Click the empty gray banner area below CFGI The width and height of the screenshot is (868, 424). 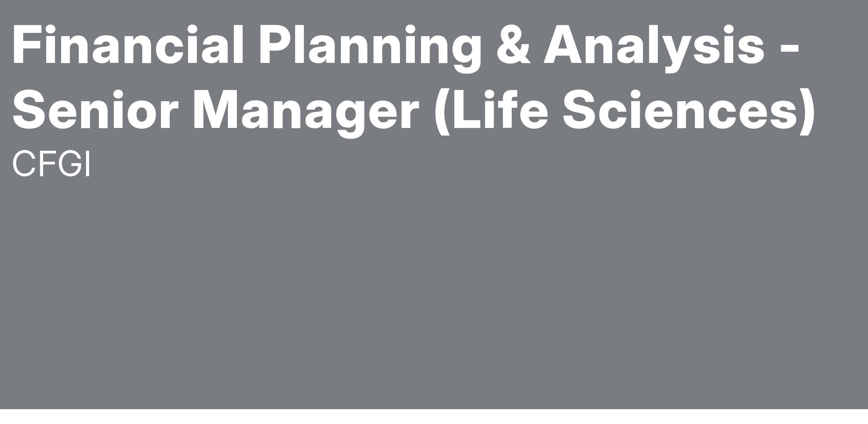pyautogui.click(x=434, y=289)
